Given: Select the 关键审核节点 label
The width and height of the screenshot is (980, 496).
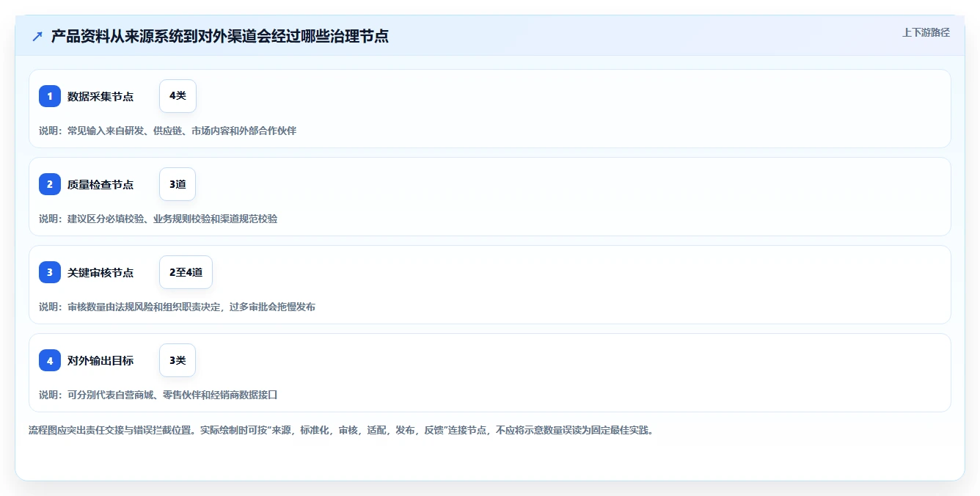Looking at the screenshot, I should 100,272.
